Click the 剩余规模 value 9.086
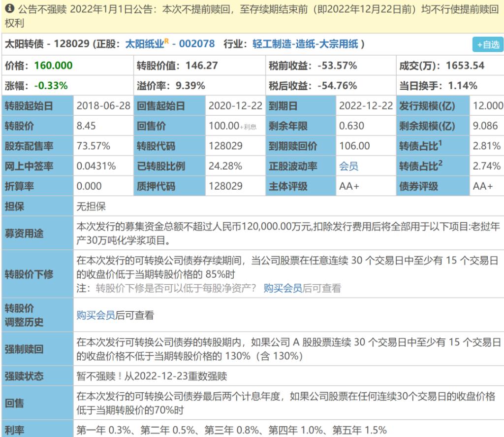504x437 pixels. point(485,126)
